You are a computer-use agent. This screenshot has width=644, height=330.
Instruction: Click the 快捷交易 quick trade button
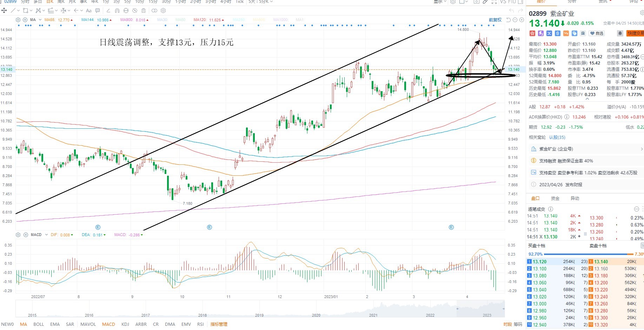point(636,33)
